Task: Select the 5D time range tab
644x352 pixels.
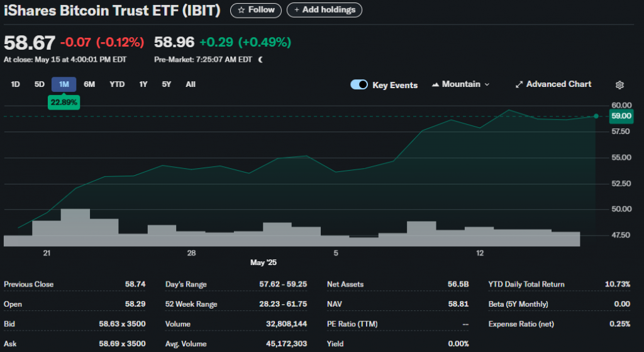Action: [39, 84]
